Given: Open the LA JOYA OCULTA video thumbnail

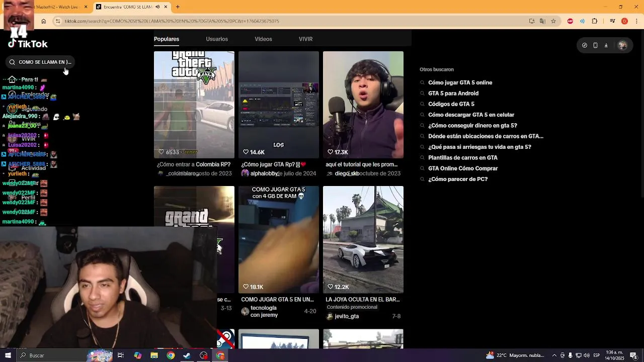Looking at the screenshot, I should click(363, 239).
